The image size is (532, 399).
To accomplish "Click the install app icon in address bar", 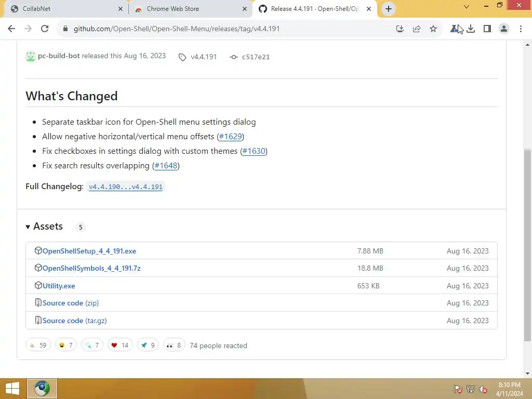I will point(400,29).
